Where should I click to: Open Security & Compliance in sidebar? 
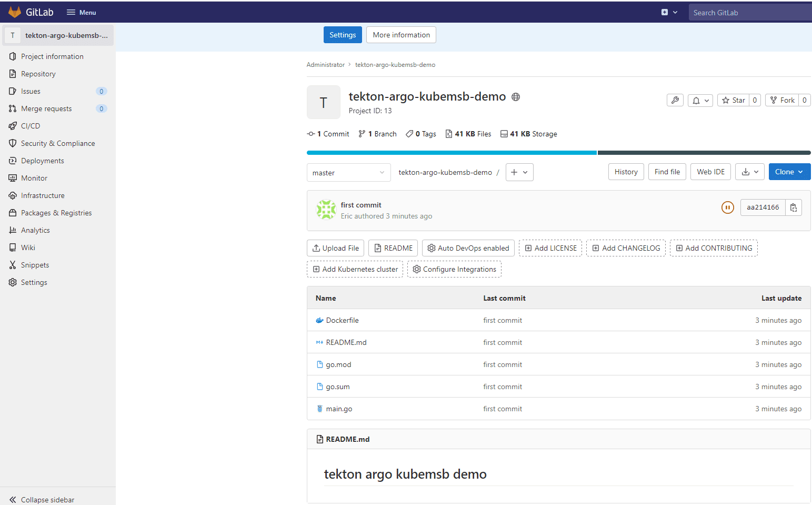pos(58,143)
